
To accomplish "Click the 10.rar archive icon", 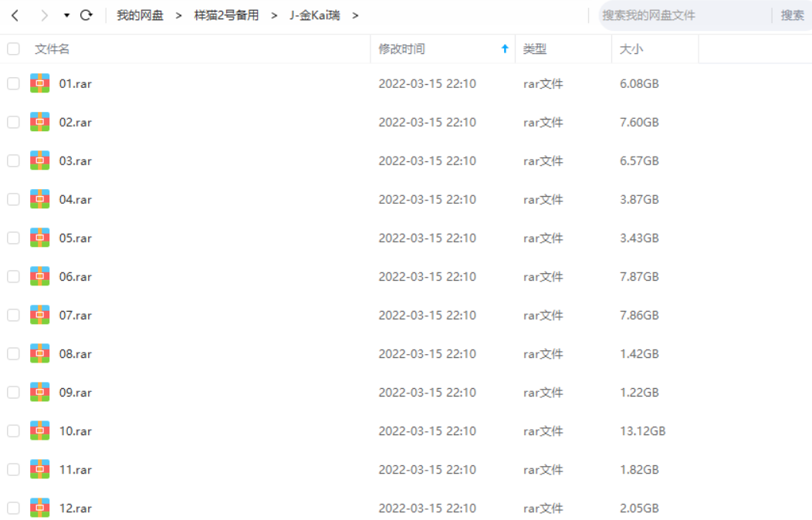I will pyautogui.click(x=39, y=431).
